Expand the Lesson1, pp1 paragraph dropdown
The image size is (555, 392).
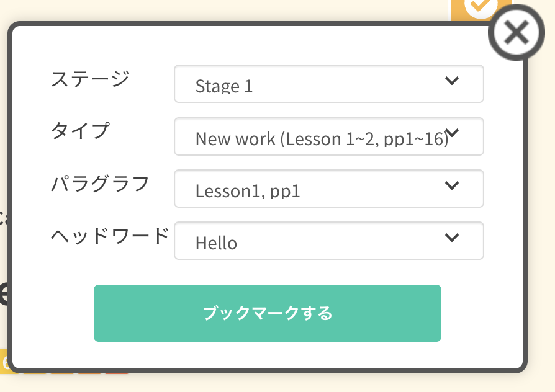329,189
